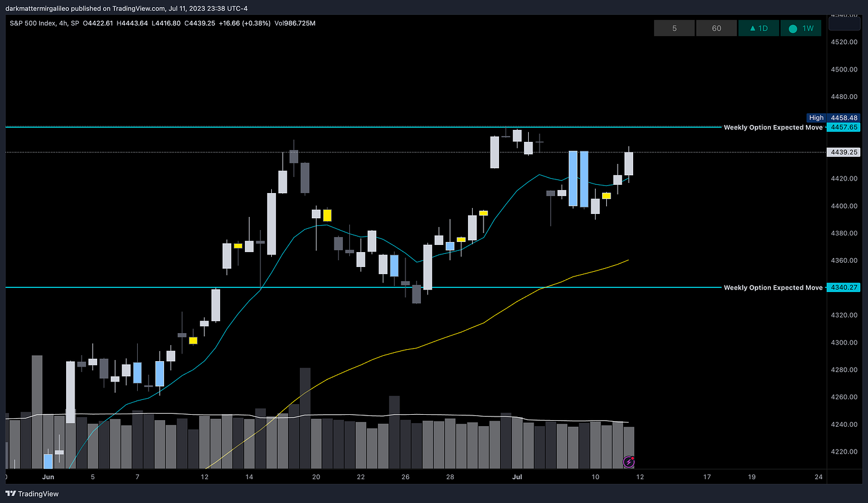Click the High label tag
Viewport: 868px width, 503px height.
816,118
